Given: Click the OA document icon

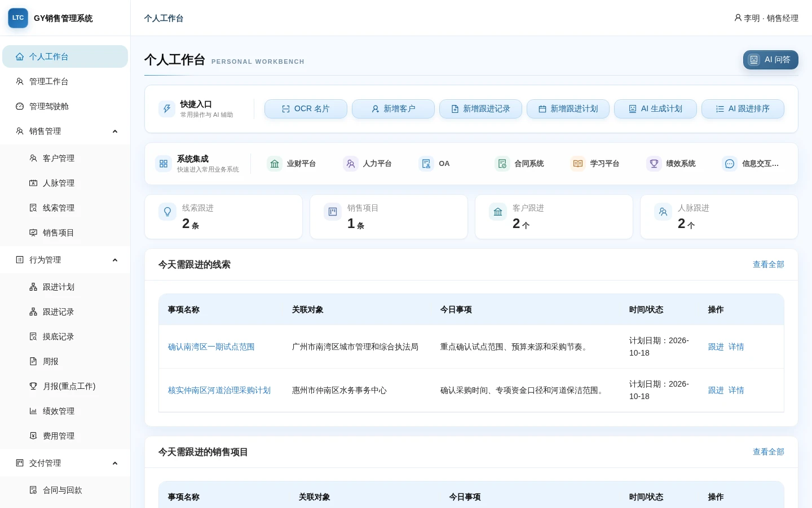Looking at the screenshot, I should 426,164.
